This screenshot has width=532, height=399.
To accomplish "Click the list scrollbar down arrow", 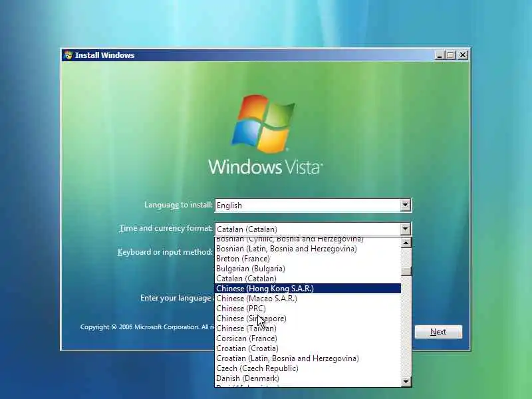I will (x=406, y=381).
